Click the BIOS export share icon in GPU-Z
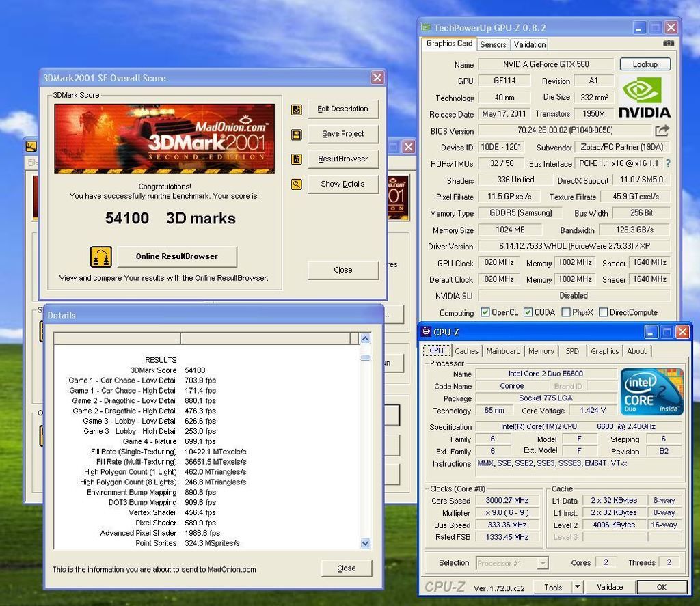This screenshot has height=606, width=700. click(662, 130)
